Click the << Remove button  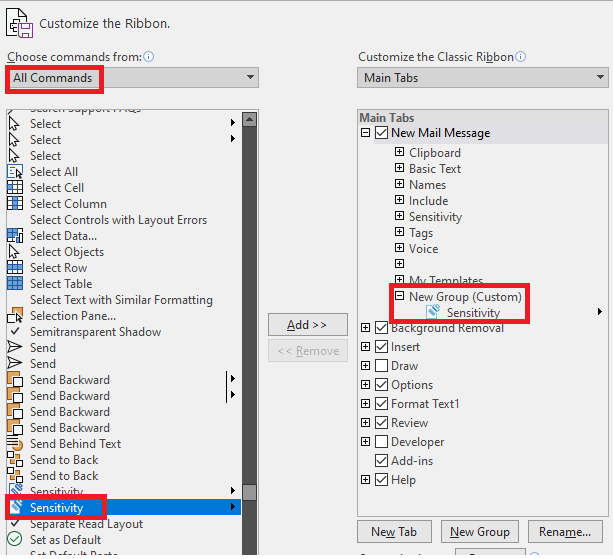[308, 351]
